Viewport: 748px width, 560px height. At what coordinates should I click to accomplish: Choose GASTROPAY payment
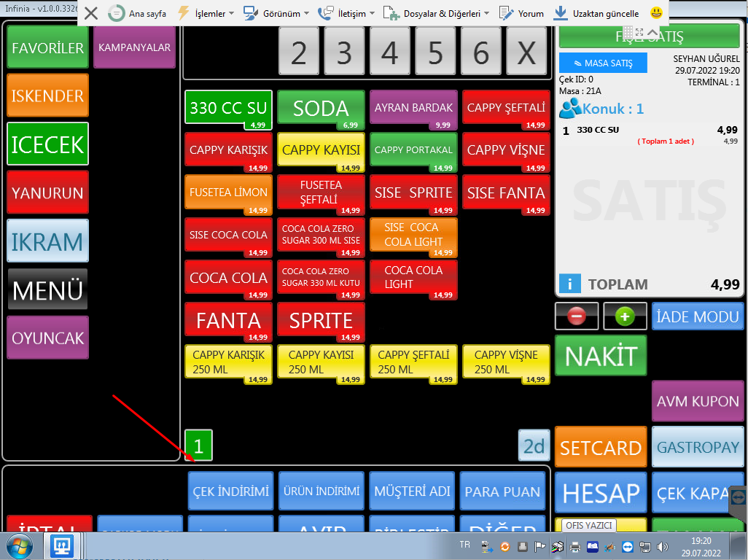pyautogui.click(x=698, y=447)
